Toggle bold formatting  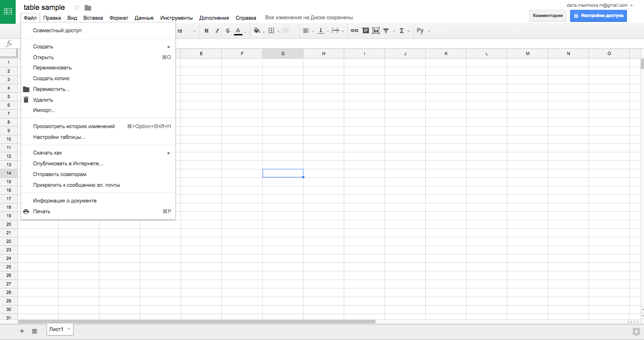pyautogui.click(x=207, y=31)
